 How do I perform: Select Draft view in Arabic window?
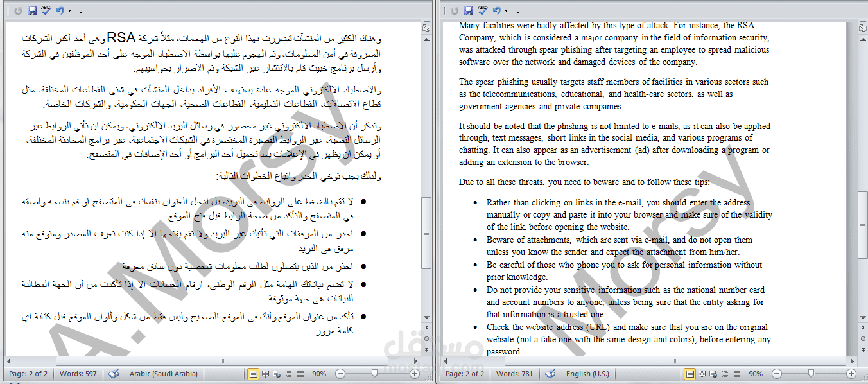[x=300, y=374]
